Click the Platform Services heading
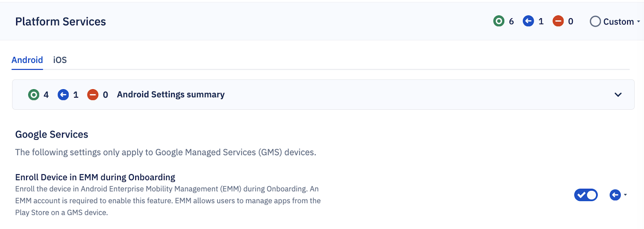The width and height of the screenshot is (644, 229). 60,22
